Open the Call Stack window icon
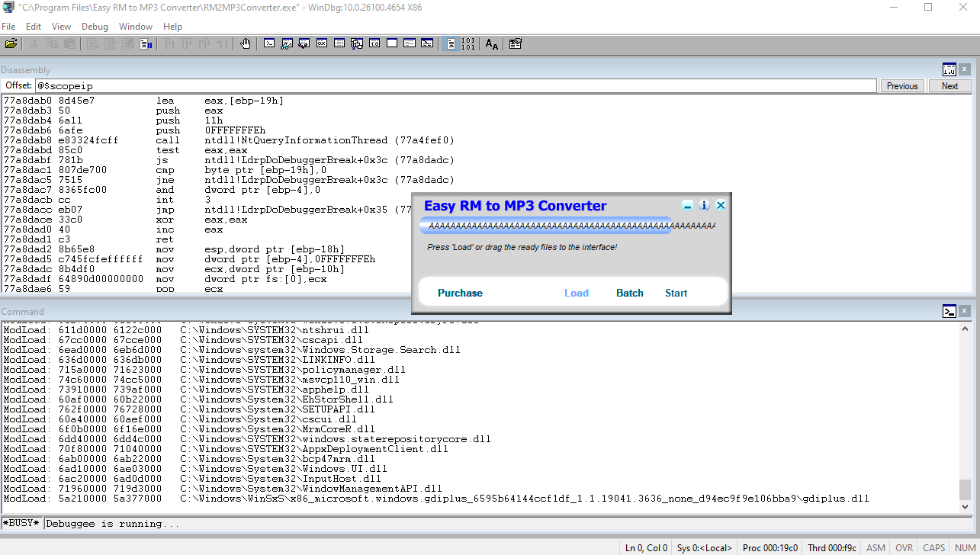The width and height of the screenshot is (980, 555). pyautogui.click(x=357, y=44)
